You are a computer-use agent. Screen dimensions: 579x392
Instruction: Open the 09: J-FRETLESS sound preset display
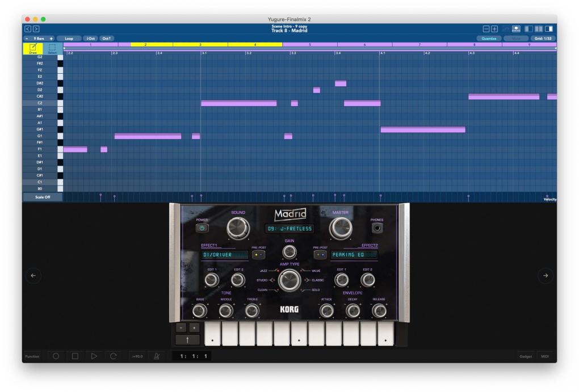(289, 229)
